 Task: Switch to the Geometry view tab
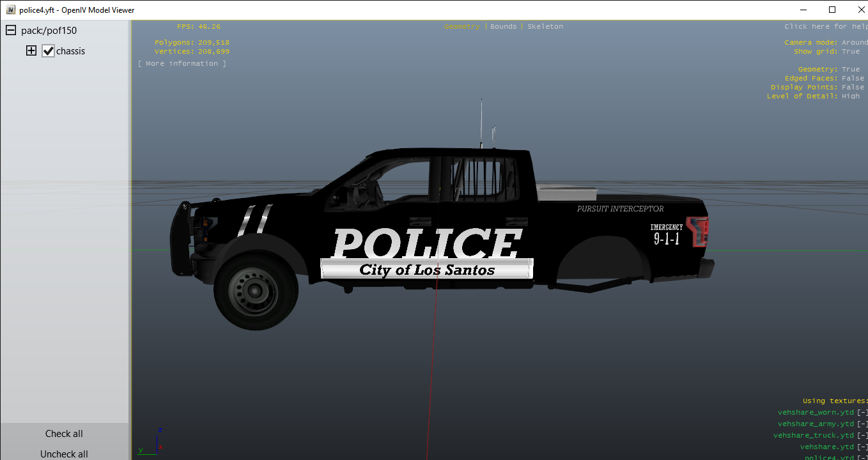461,27
